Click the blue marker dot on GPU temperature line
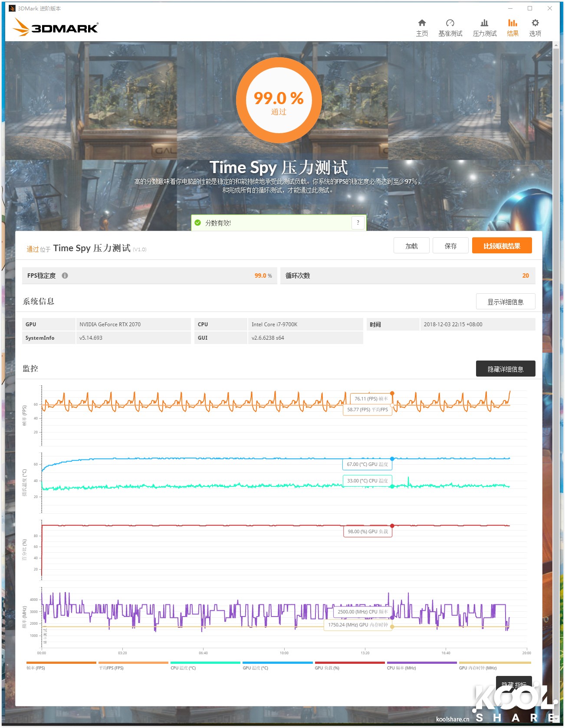 pyautogui.click(x=392, y=459)
